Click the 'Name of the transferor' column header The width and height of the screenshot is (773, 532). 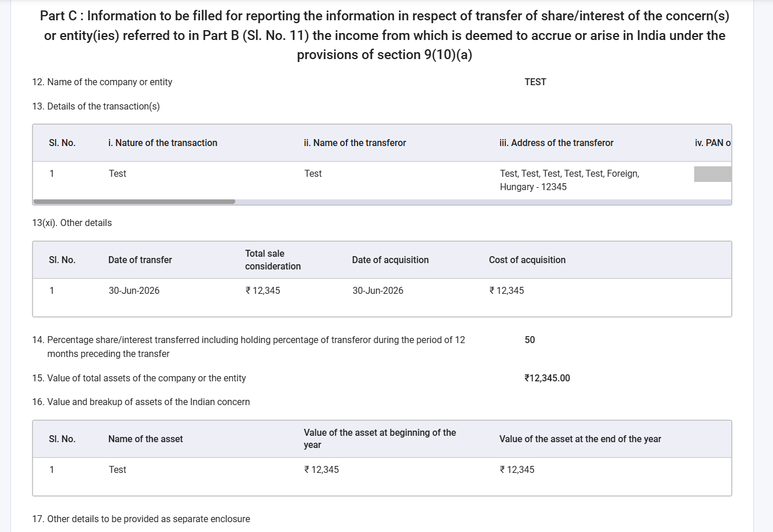coord(355,143)
